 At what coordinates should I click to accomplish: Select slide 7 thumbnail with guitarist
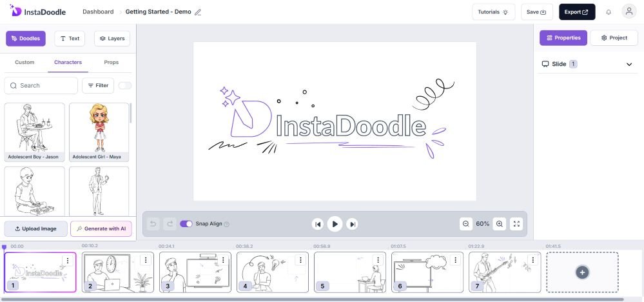coord(505,272)
